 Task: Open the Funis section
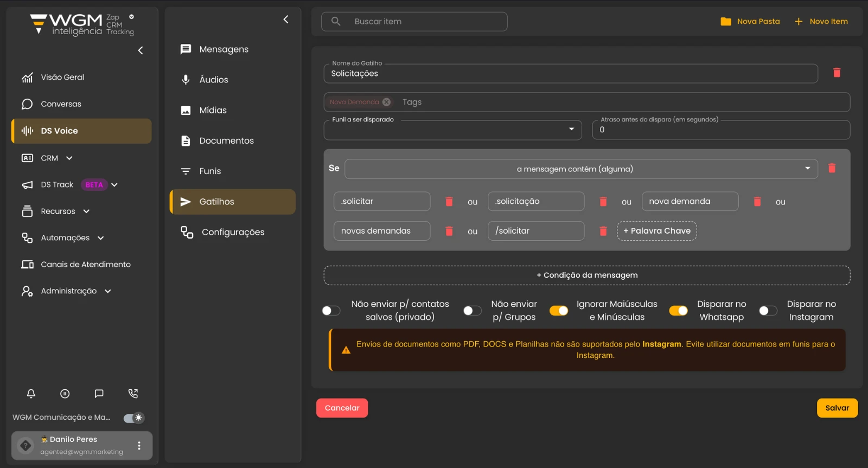click(210, 171)
